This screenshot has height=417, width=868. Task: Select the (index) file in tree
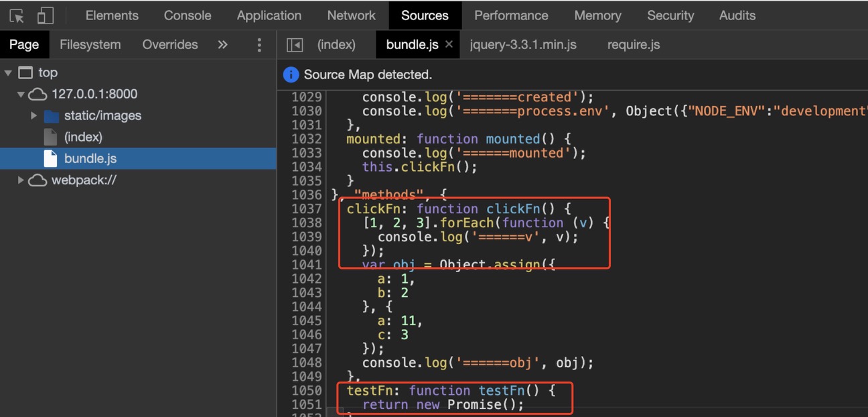pyautogui.click(x=83, y=137)
